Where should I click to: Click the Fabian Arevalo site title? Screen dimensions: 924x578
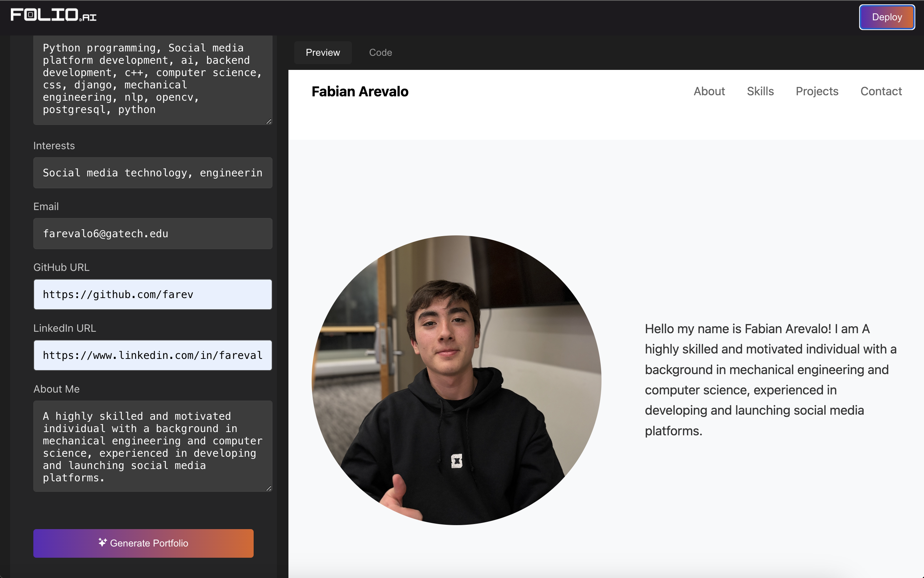click(360, 92)
